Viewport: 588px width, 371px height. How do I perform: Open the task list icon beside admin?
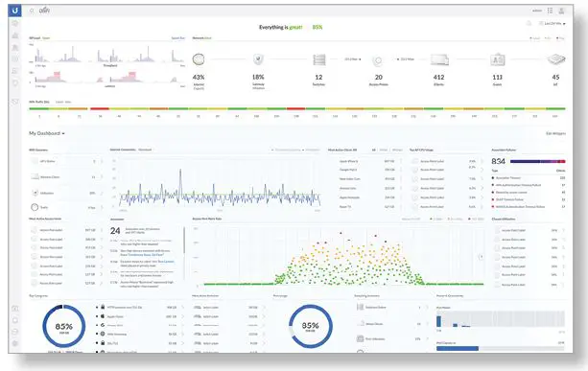coord(550,11)
